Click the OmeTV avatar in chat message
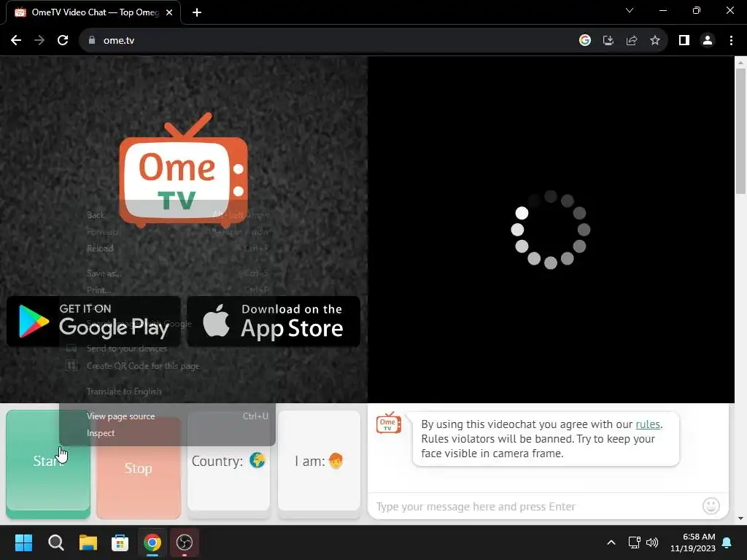Image resolution: width=747 pixels, height=560 pixels. (389, 423)
